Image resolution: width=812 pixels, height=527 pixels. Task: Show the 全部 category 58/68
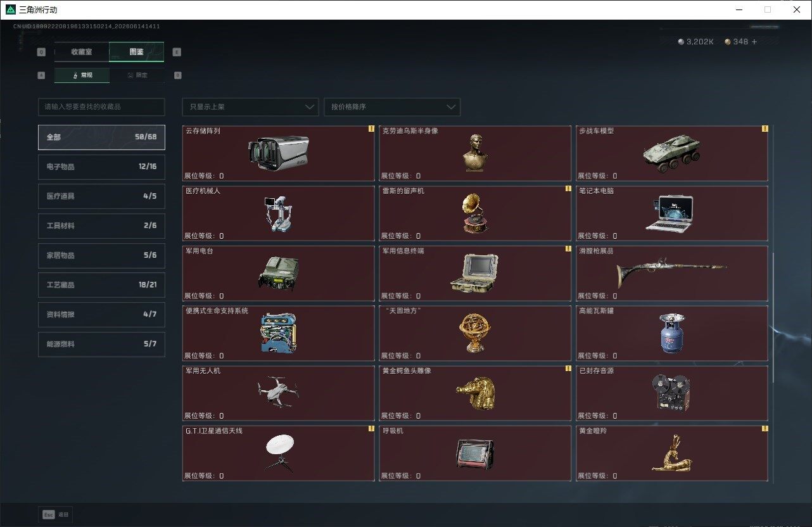[x=101, y=137]
